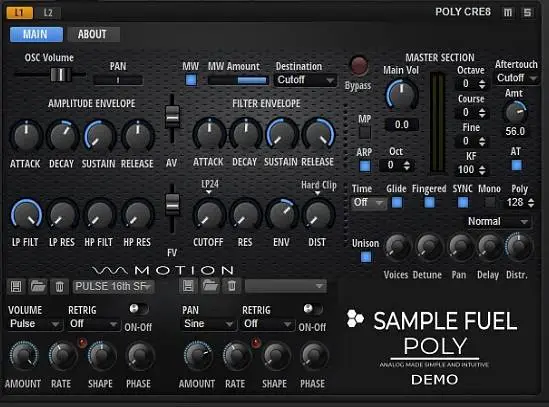This screenshot has width=549, height=407.
Task: Click the amplitude envelope ATTACK knob
Action: (x=26, y=136)
